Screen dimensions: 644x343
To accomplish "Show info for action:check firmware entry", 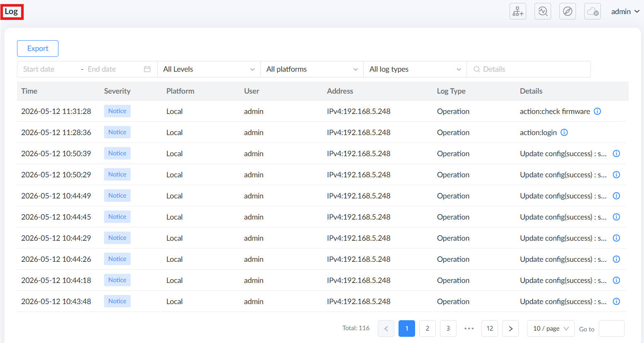I will coord(598,111).
